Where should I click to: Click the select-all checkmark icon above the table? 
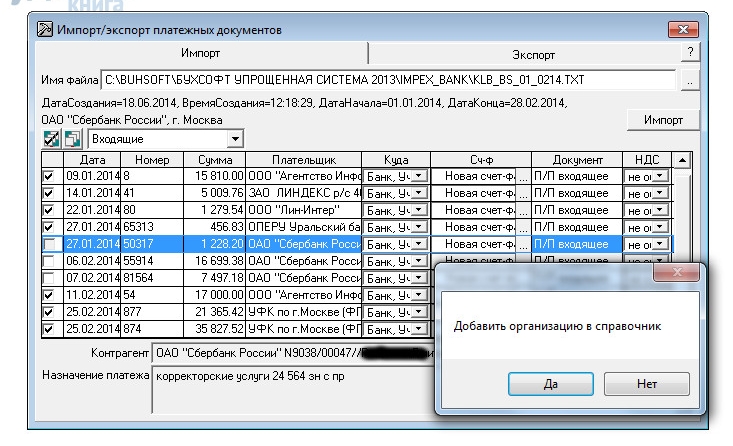50,140
